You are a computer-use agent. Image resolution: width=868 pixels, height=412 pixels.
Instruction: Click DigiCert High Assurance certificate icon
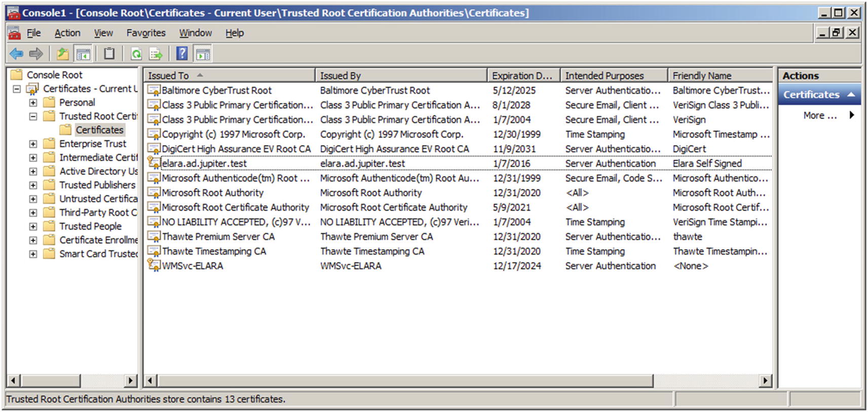click(x=154, y=149)
